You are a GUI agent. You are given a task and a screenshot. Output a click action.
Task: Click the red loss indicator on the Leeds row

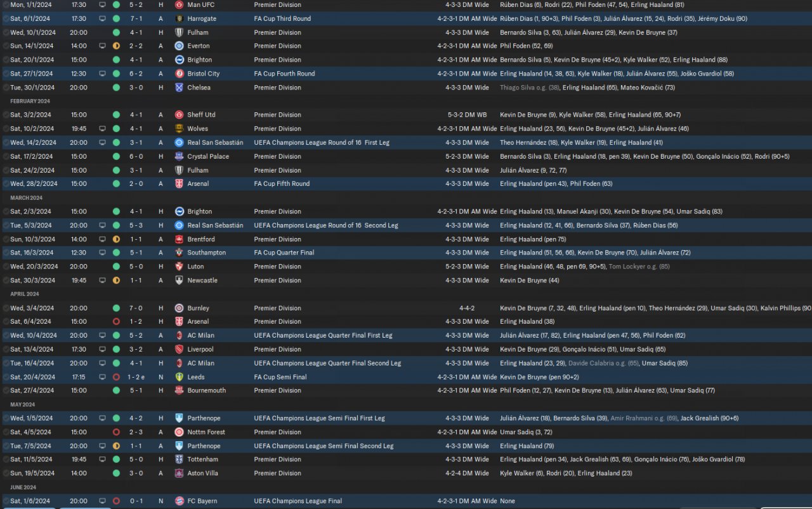tap(116, 377)
